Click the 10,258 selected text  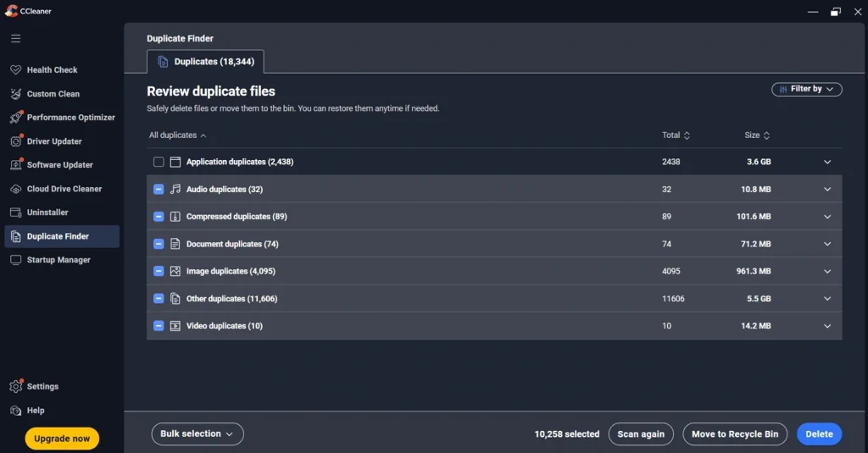pyautogui.click(x=567, y=434)
